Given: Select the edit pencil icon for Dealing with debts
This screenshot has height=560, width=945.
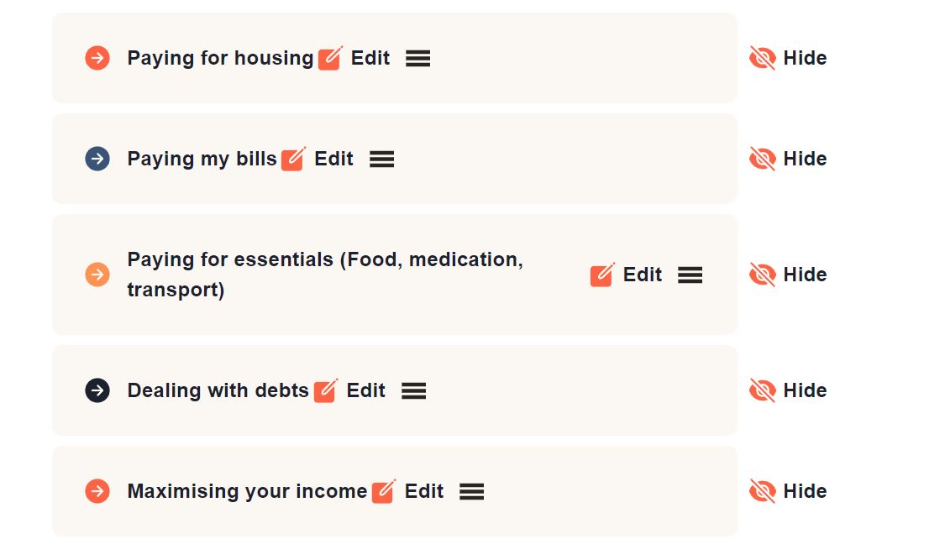Looking at the screenshot, I should [324, 390].
